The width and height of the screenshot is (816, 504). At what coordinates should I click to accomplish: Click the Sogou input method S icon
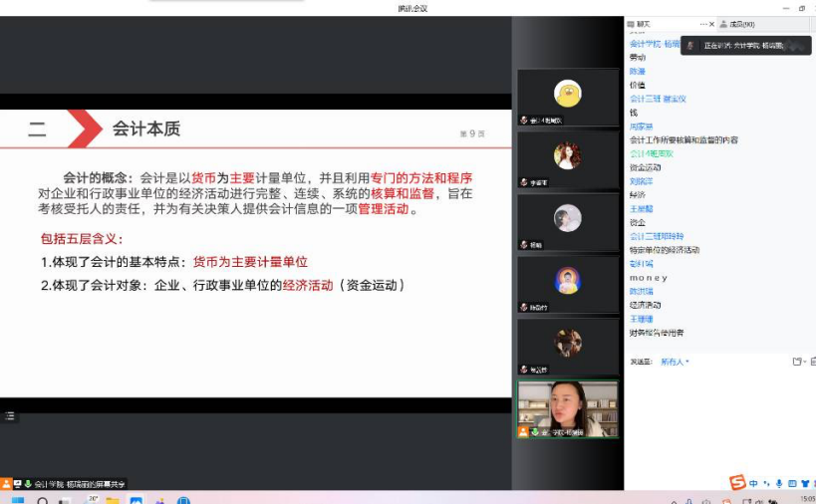coord(737,483)
